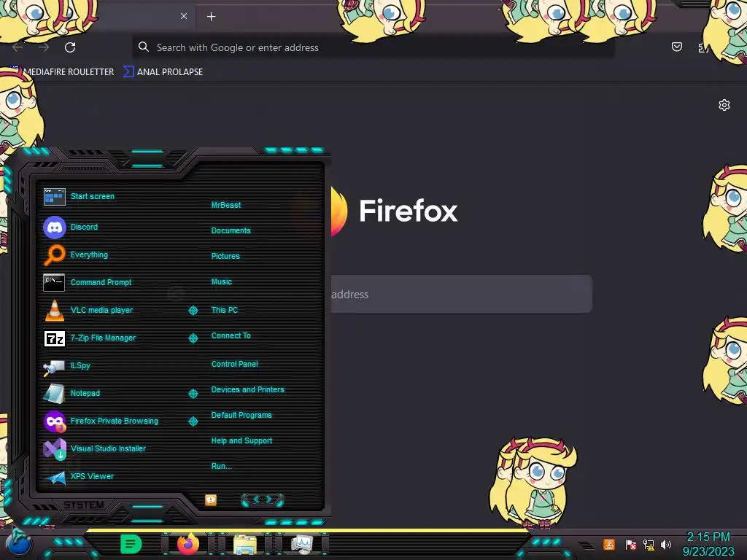Open the MrBeast user folder
747x560 pixels.
pyautogui.click(x=226, y=205)
